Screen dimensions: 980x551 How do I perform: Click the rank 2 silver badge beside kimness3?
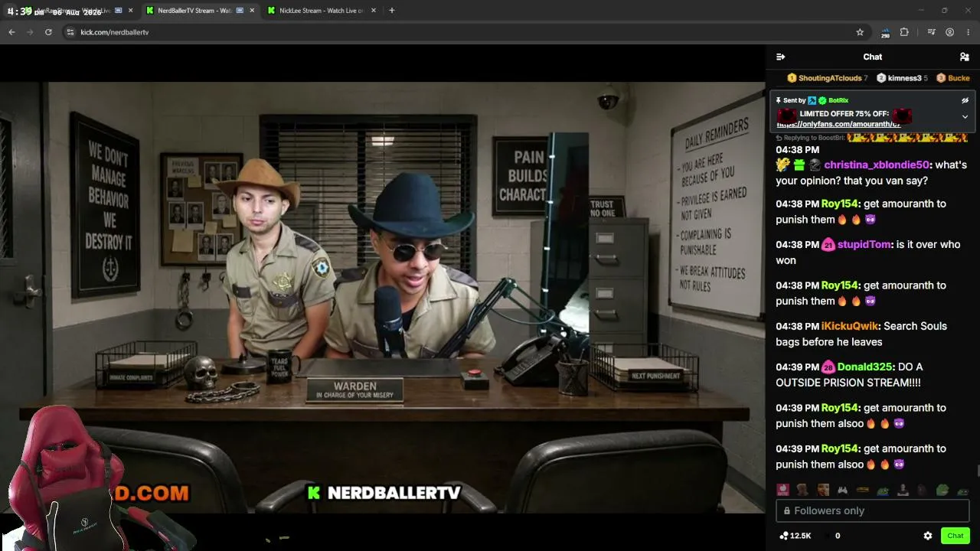click(x=881, y=78)
